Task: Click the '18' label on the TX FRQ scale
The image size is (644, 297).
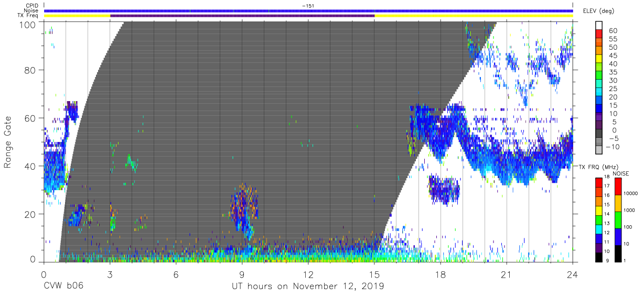Action: point(607,177)
